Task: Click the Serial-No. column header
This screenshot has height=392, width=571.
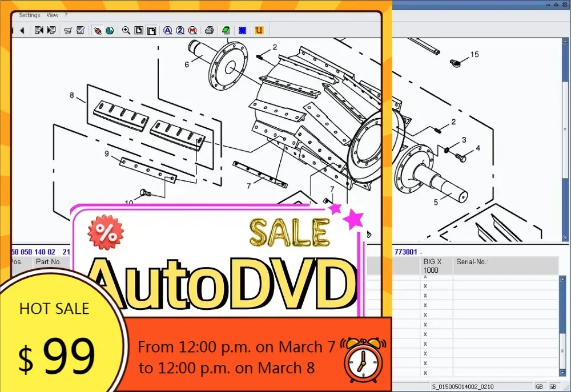Action: pos(505,266)
